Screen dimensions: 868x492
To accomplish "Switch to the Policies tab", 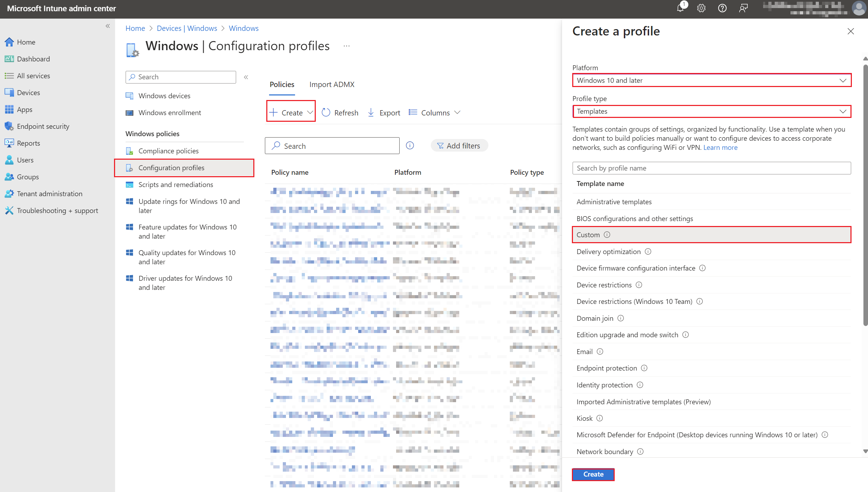I will (x=282, y=85).
